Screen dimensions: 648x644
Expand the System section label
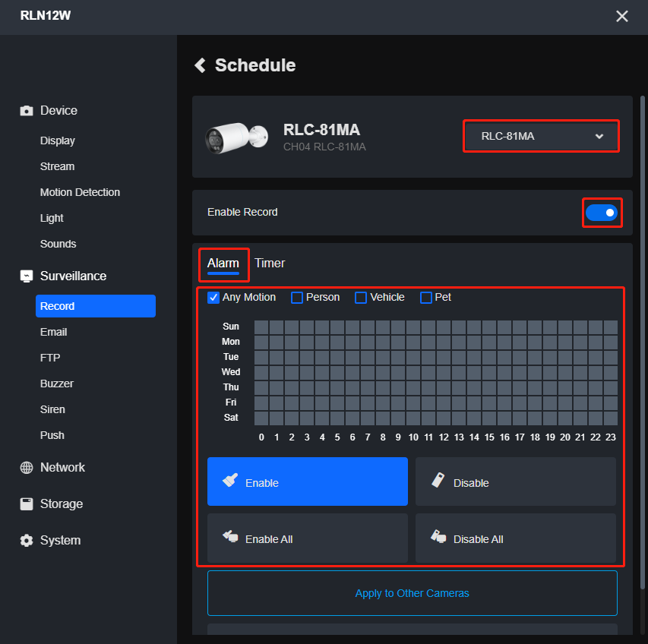pyautogui.click(x=60, y=540)
